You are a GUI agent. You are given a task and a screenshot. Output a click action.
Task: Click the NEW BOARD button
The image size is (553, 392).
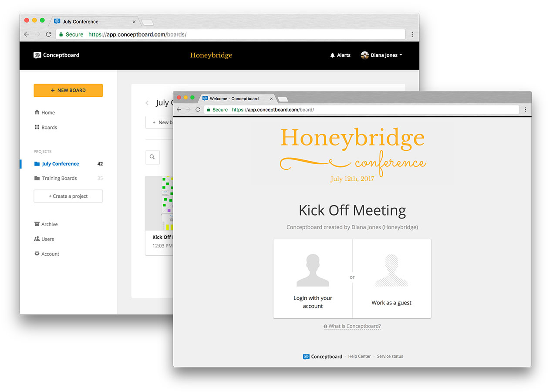[x=68, y=90]
